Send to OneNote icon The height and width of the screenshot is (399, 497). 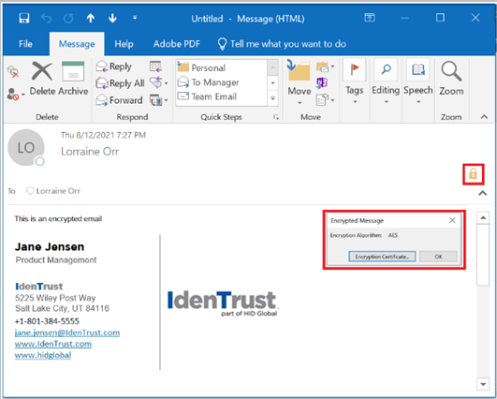click(x=322, y=82)
